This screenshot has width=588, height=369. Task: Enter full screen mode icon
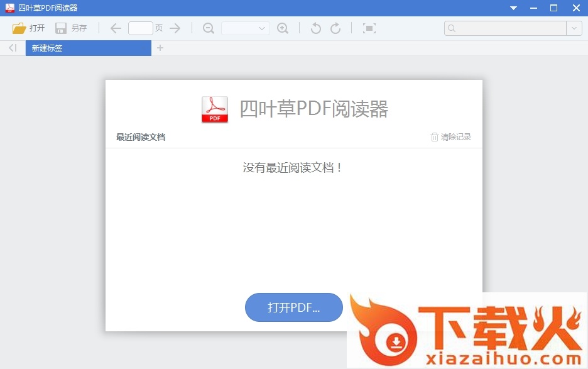[369, 28]
